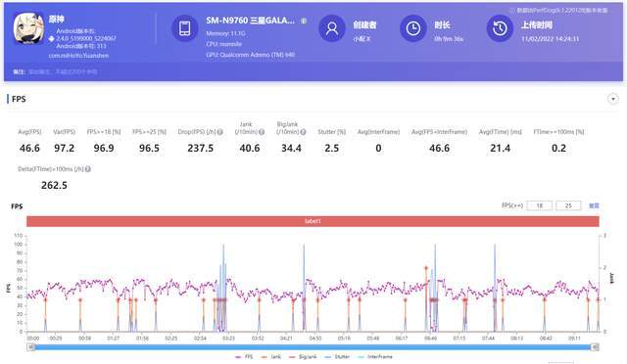
Task: Click the FPS threshold field showing 18
Action: (x=540, y=205)
